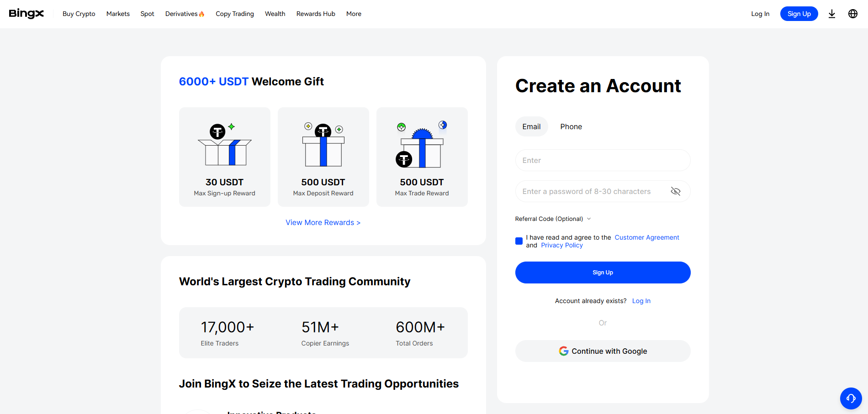
Task: Select the 500 USDT trade reward gift box
Action: (x=422, y=157)
